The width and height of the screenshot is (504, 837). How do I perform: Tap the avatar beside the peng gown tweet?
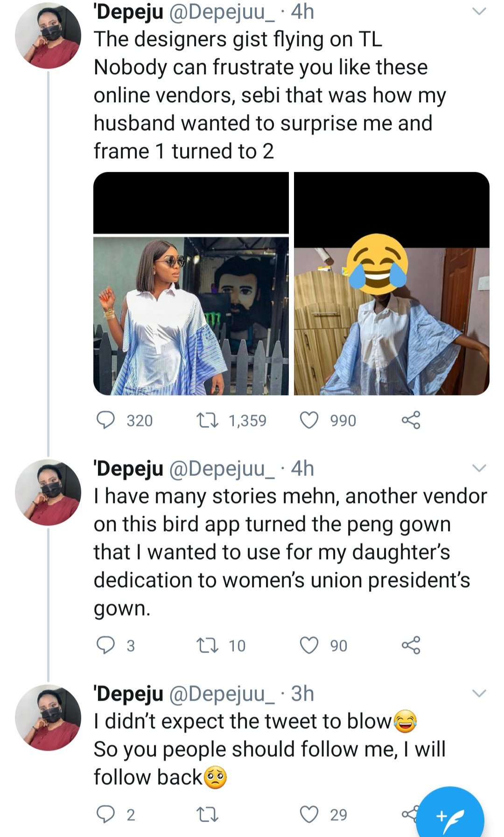(x=48, y=492)
